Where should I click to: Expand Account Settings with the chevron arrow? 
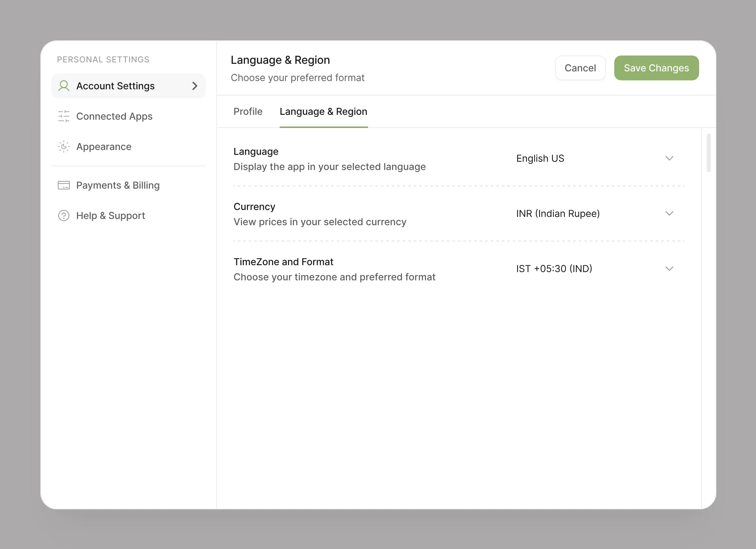(x=195, y=86)
